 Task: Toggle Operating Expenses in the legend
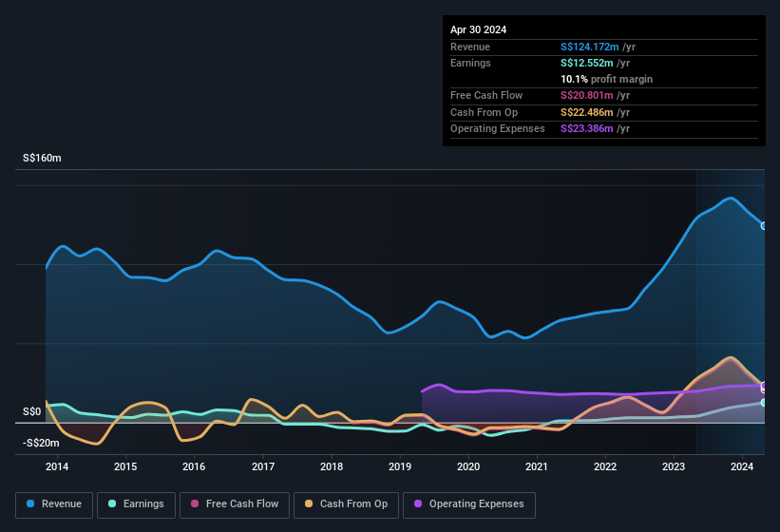click(x=469, y=503)
